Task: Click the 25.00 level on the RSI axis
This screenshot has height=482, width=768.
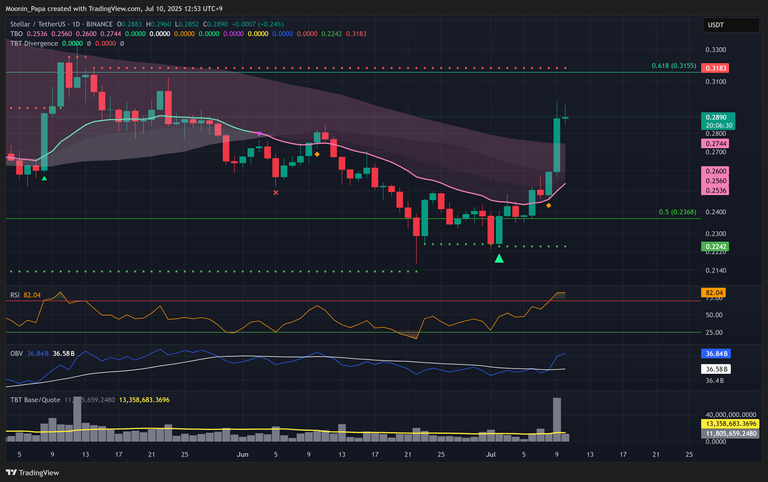Action: tap(714, 333)
